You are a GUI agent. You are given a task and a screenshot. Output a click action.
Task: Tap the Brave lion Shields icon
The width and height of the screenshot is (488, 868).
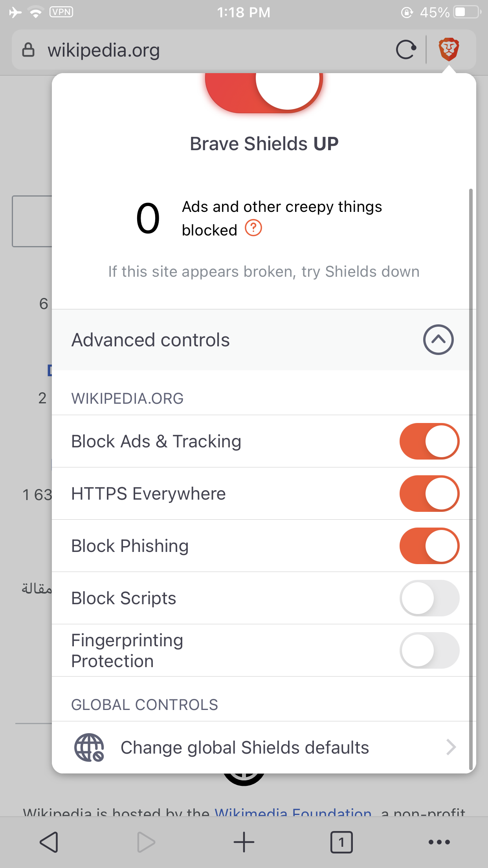[449, 50]
